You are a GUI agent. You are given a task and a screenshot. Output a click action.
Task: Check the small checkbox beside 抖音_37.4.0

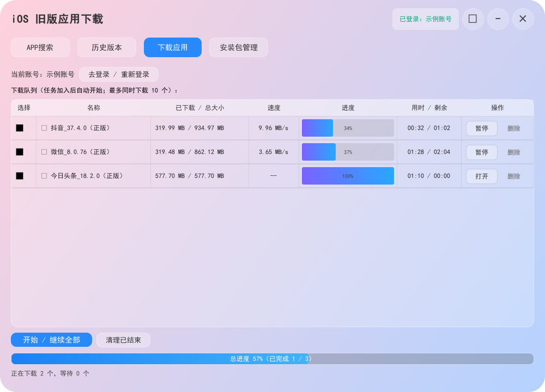click(x=44, y=128)
